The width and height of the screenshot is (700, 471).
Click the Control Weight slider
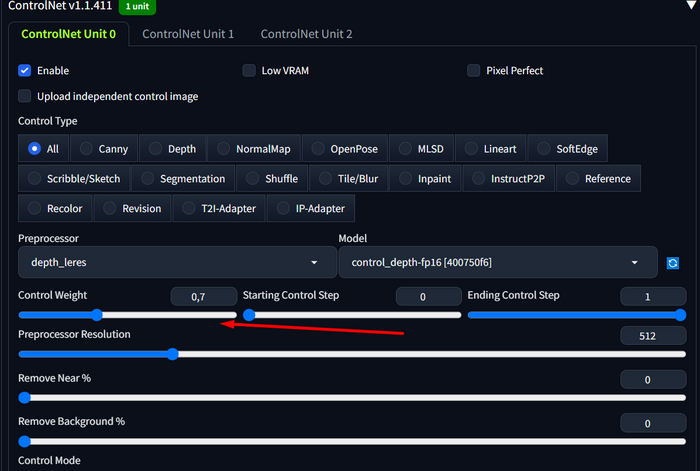pos(127,315)
